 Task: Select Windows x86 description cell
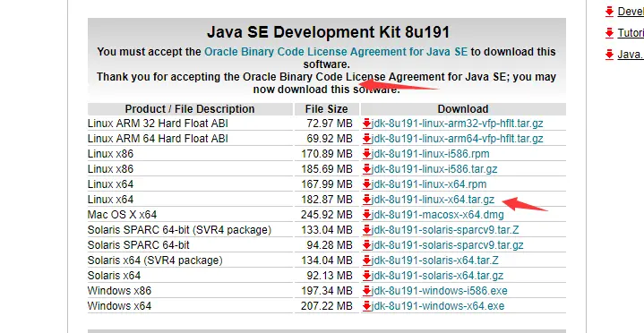click(x=119, y=291)
